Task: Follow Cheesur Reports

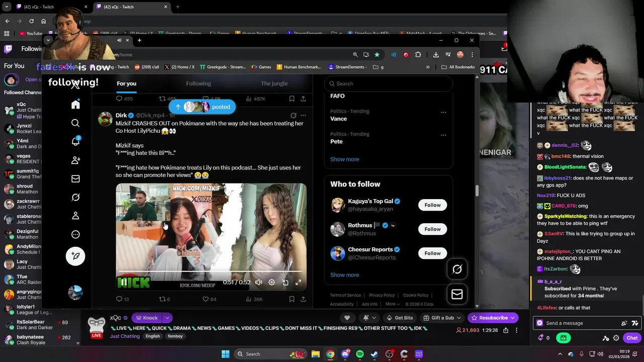Action: click(x=432, y=253)
